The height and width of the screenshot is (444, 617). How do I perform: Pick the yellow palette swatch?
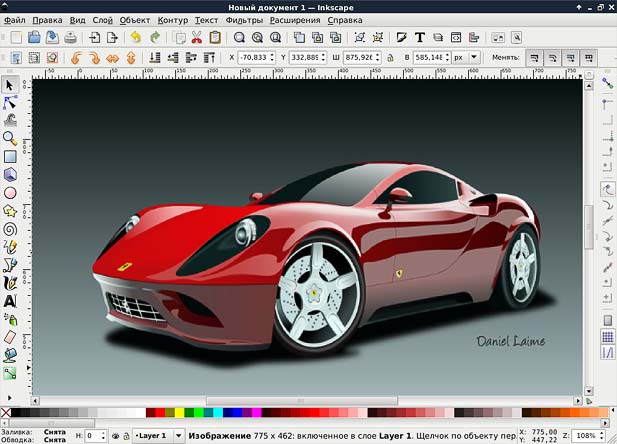tap(179, 413)
